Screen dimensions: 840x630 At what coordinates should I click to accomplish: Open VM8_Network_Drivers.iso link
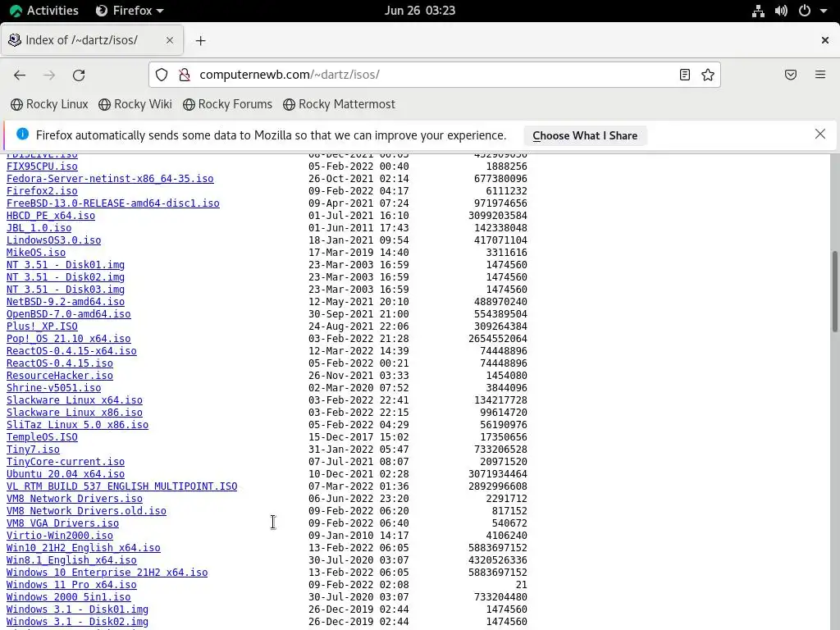click(x=75, y=500)
